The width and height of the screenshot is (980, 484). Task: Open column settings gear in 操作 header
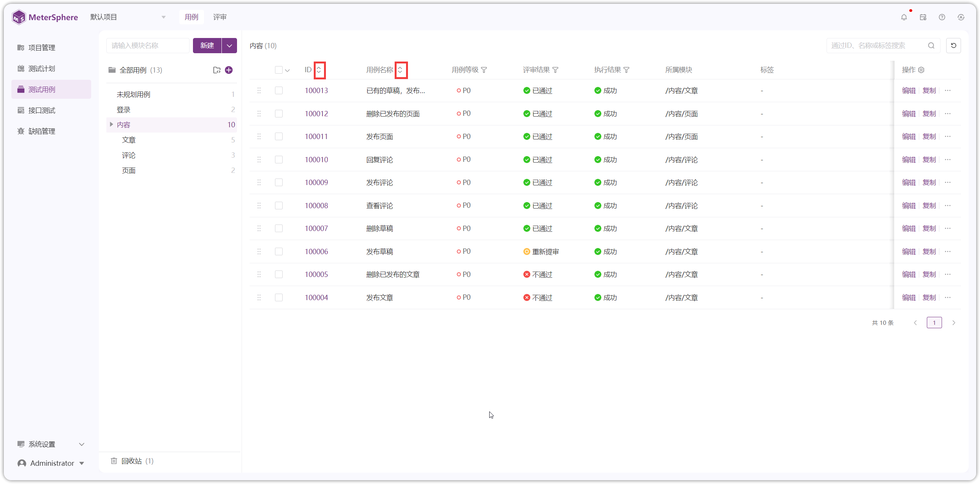click(922, 70)
